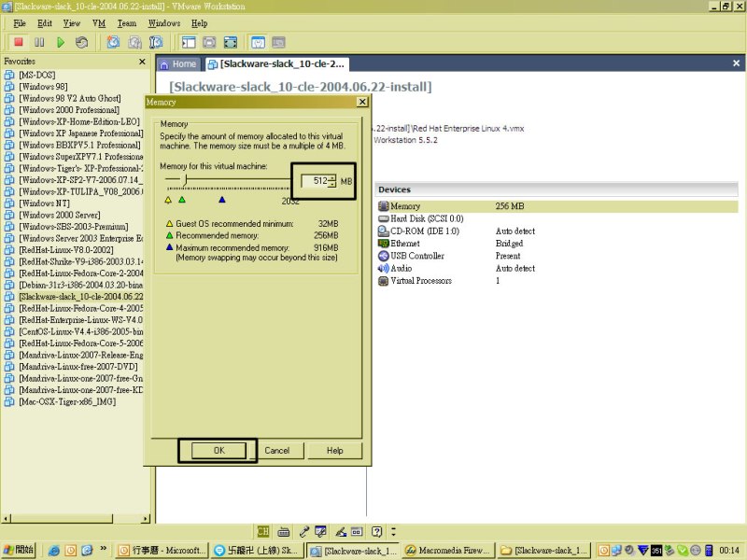Viewport: 747px width, 560px height.
Task: Select [Windows 2000 Server] in Favorites
Action: click(x=60, y=215)
